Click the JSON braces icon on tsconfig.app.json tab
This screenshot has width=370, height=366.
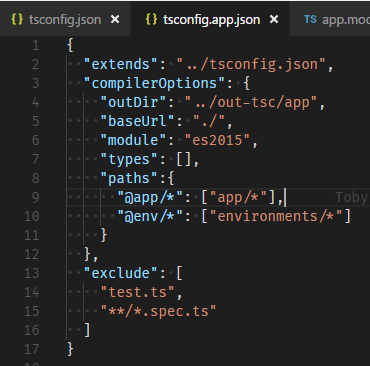[x=151, y=19]
